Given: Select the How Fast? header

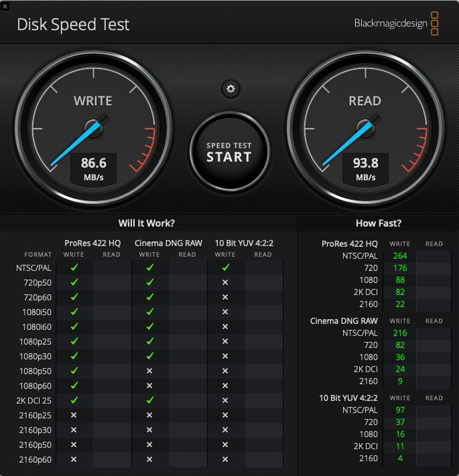Looking at the screenshot, I should coord(379,223).
